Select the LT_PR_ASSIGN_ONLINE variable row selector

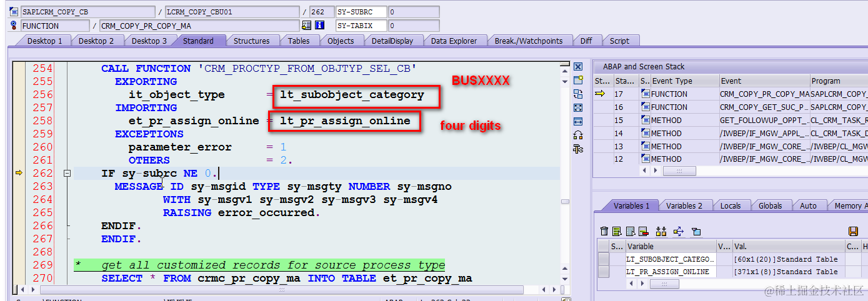point(603,272)
